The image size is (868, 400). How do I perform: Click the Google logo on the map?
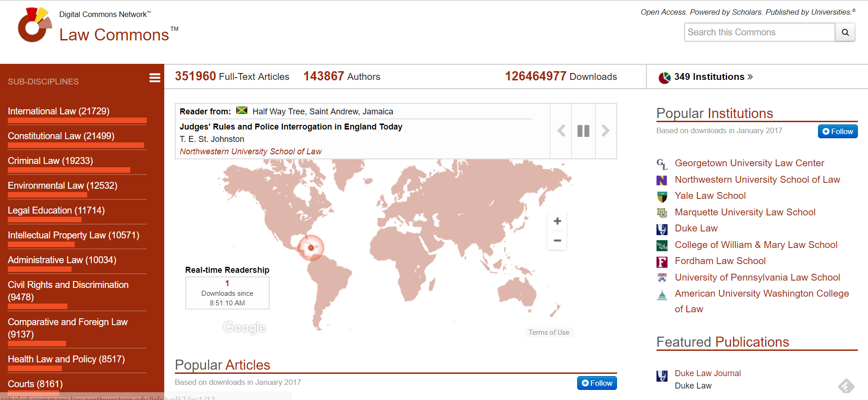tap(245, 327)
